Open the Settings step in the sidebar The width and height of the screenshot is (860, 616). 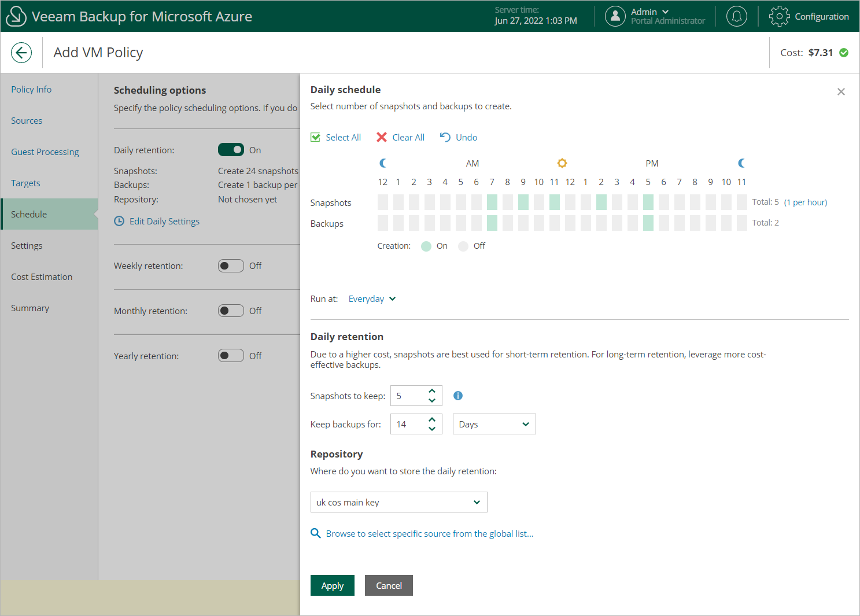(27, 245)
